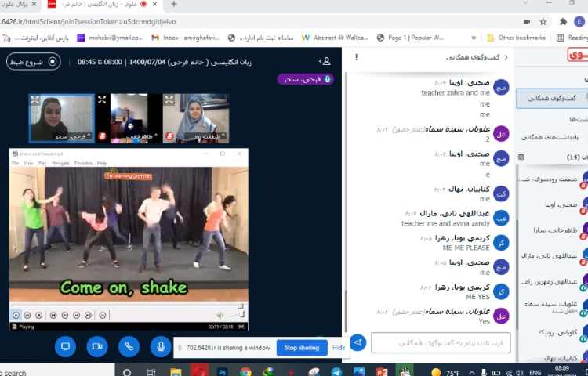Open the Favorites menu in media player

coord(83,163)
